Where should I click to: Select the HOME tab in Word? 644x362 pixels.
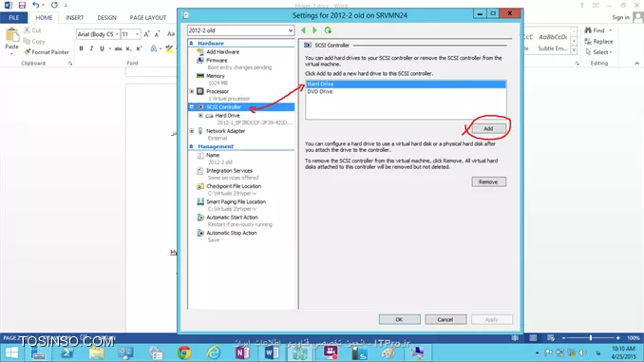tap(44, 18)
